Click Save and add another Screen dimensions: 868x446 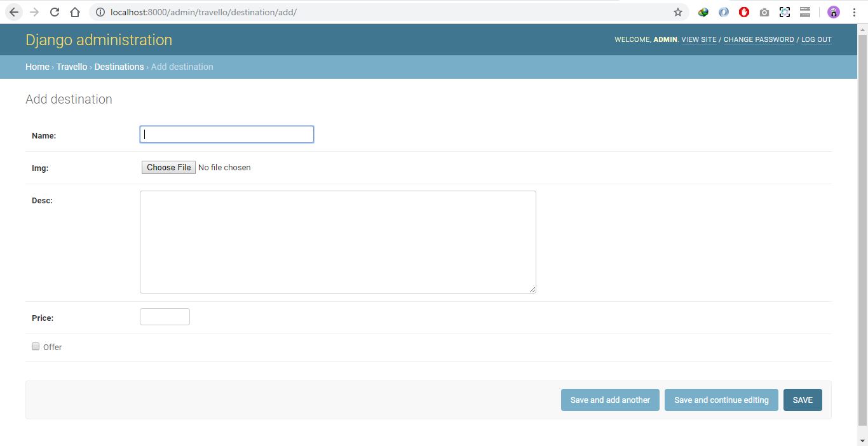tap(610, 400)
